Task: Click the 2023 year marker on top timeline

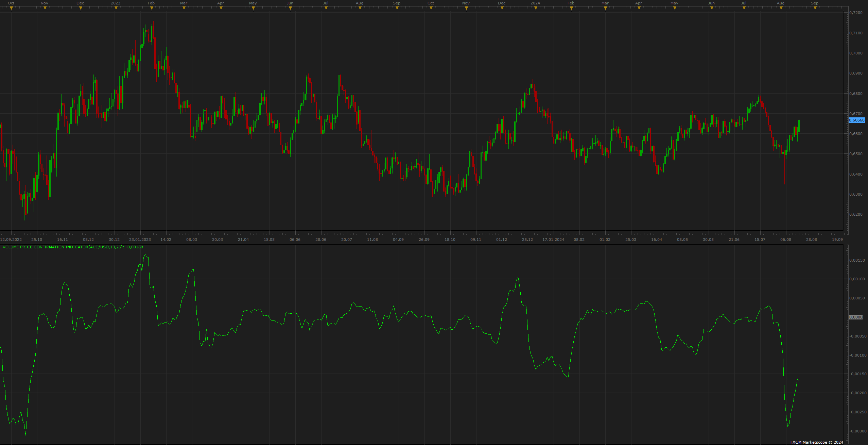Action: point(116,3)
